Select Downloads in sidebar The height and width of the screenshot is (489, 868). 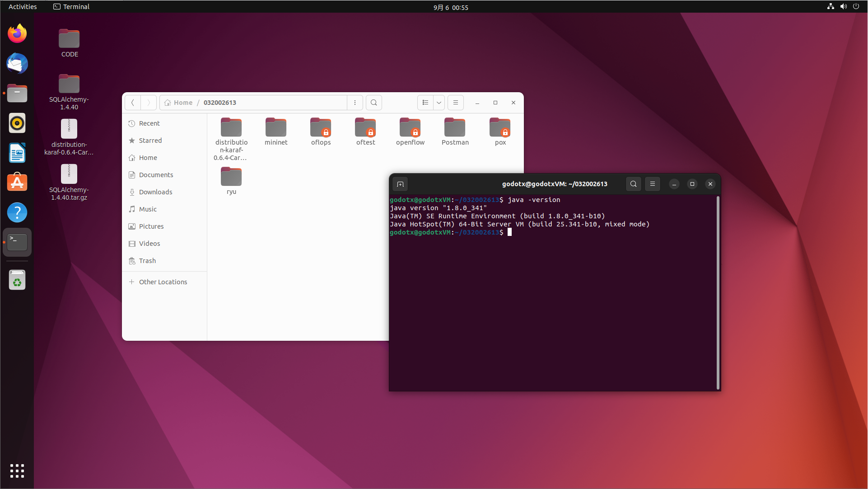155,192
